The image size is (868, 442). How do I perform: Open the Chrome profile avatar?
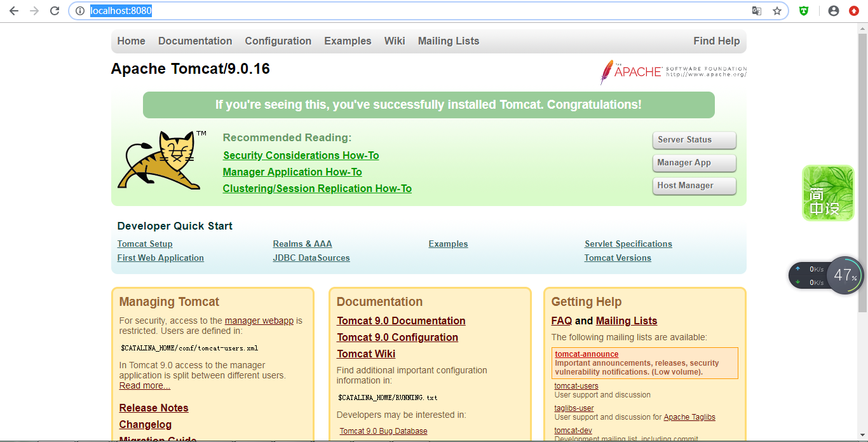click(834, 11)
